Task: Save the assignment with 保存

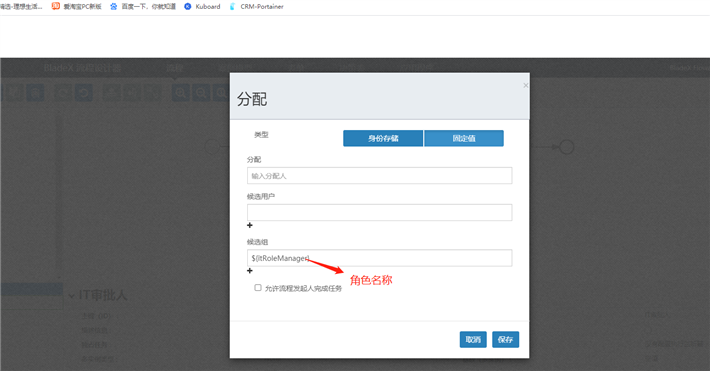Action: (505, 339)
